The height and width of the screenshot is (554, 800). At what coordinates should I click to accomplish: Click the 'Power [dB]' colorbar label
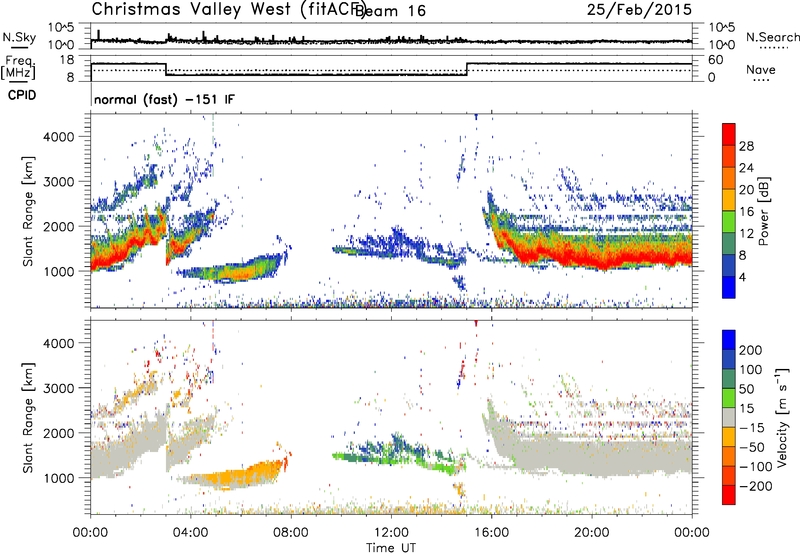pyautogui.click(x=764, y=211)
